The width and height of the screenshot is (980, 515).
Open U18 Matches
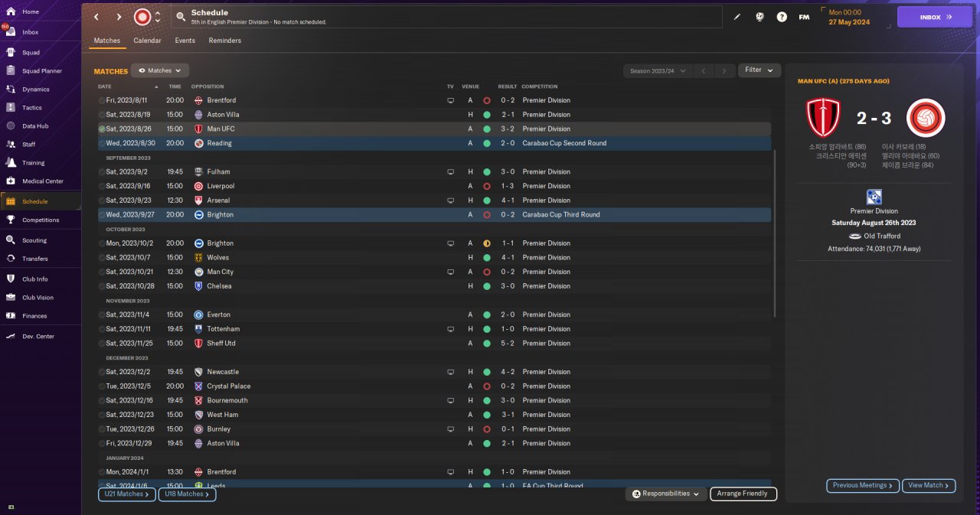(x=188, y=494)
